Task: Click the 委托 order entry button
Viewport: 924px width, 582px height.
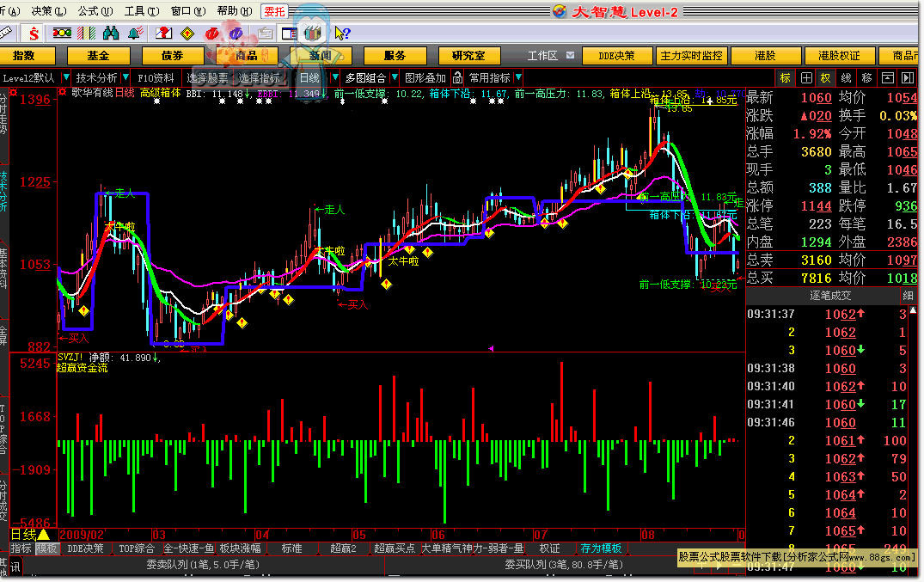Action: [274, 11]
